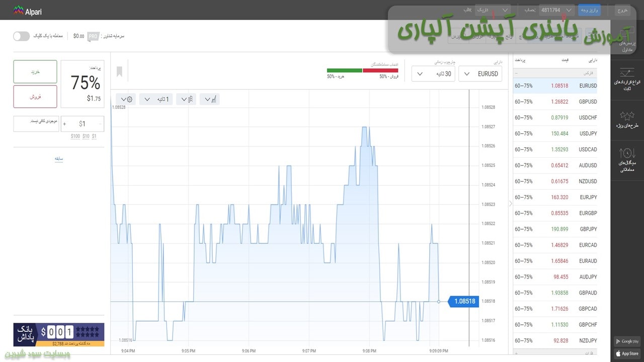Open the chart type dropdown
This screenshot has height=362, width=644.
point(210,100)
